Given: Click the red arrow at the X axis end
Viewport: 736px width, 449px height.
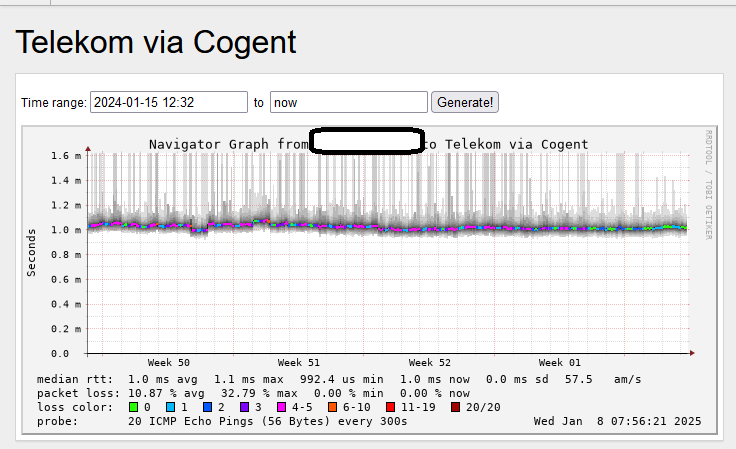Looking at the screenshot, I should (x=692, y=353).
